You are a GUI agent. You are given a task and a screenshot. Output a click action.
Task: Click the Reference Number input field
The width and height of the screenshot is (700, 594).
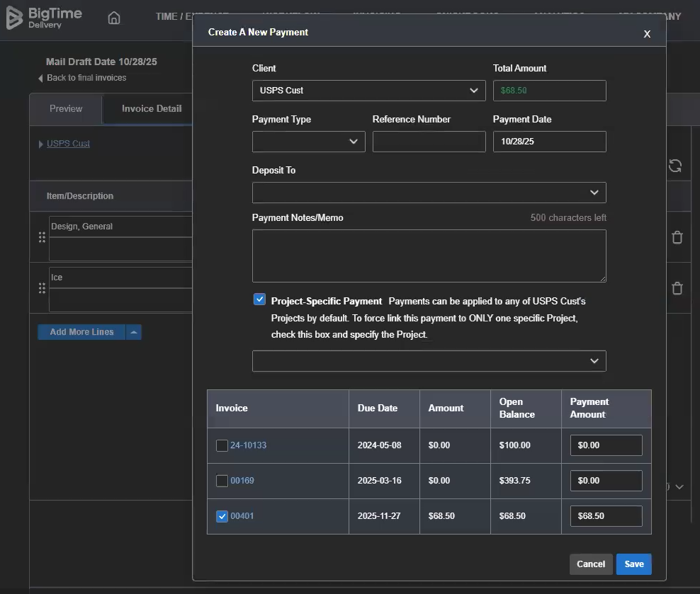[x=429, y=142]
